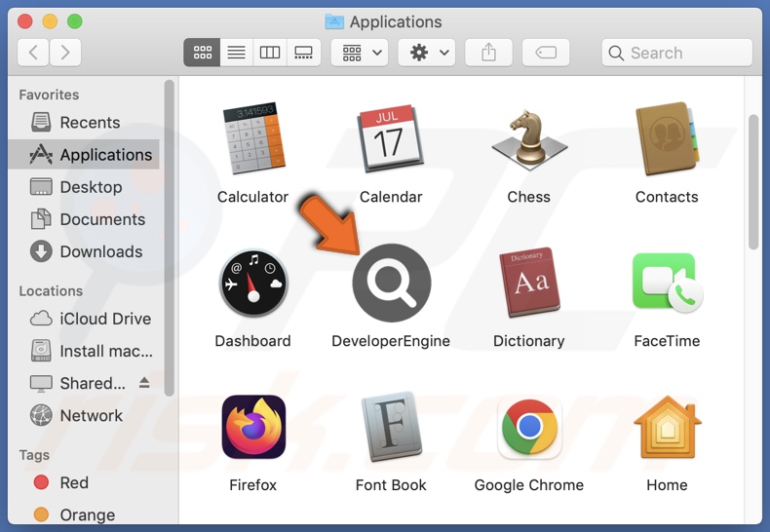Focus the Search field
Image resolution: width=770 pixels, height=532 pixels.
pos(676,53)
